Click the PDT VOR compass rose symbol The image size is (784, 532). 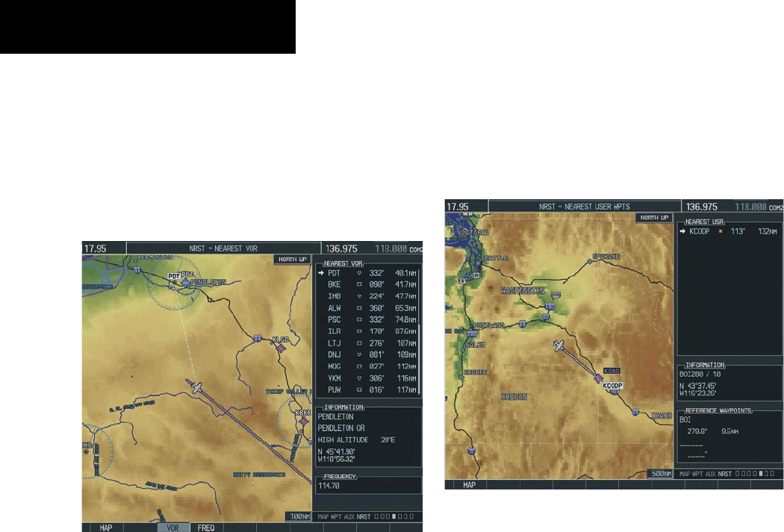click(175, 282)
